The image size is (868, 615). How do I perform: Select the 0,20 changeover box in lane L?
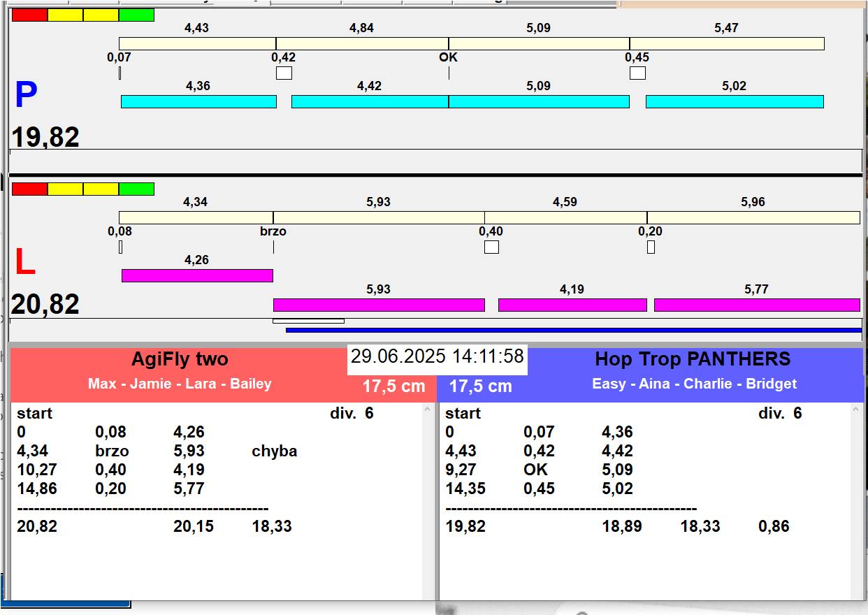pyautogui.click(x=651, y=247)
